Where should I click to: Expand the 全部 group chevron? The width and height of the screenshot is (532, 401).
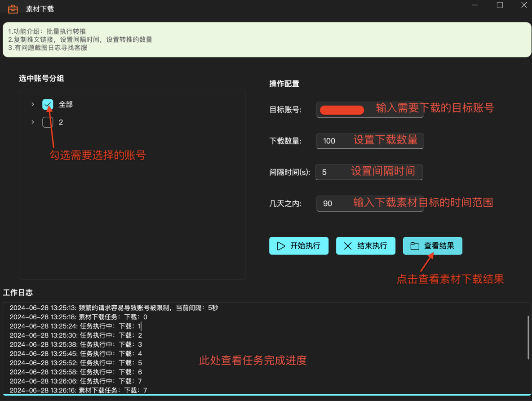(32, 104)
